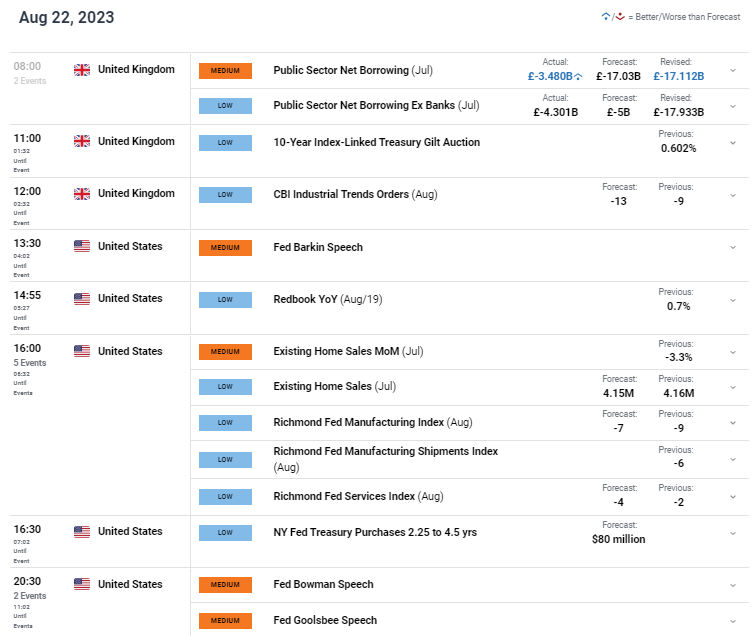The height and width of the screenshot is (636, 752).
Task: Click the actual value £-3.480B
Action: point(550,76)
